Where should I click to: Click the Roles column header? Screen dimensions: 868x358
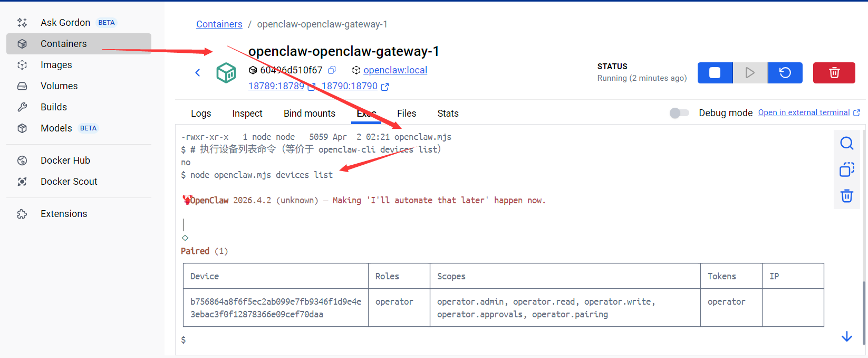point(399,276)
